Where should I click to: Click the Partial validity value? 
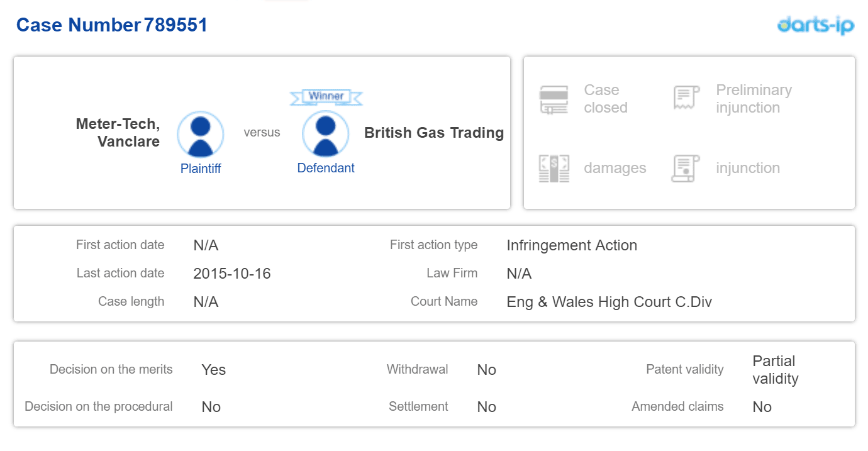[775, 370]
